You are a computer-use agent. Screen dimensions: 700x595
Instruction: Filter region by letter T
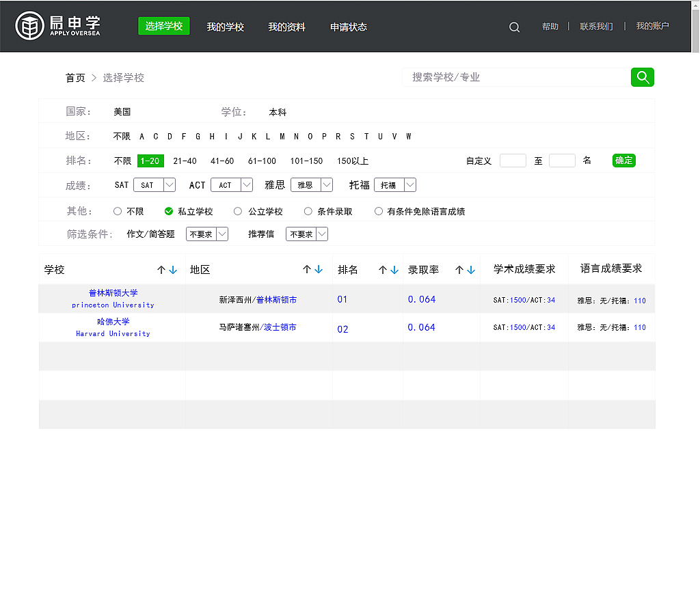[366, 137]
